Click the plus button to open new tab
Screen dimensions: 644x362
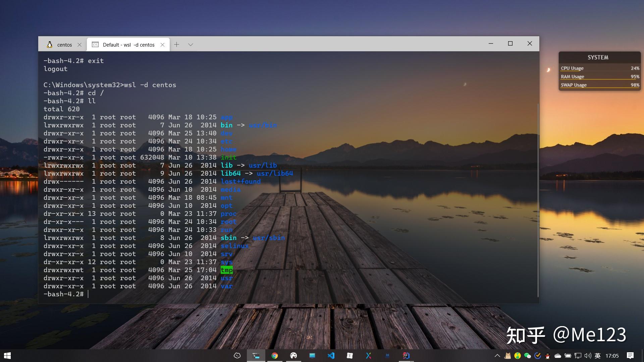177,44
